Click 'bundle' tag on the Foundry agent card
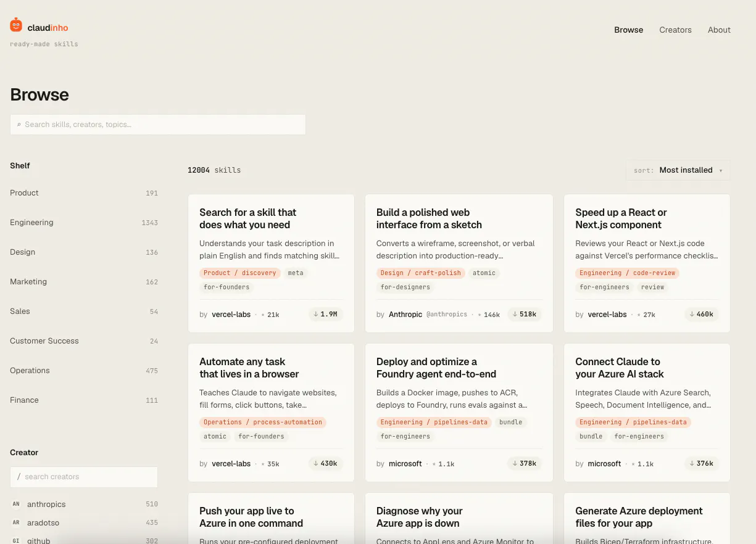Image resolution: width=756 pixels, height=544 pixels. point(510,422)
